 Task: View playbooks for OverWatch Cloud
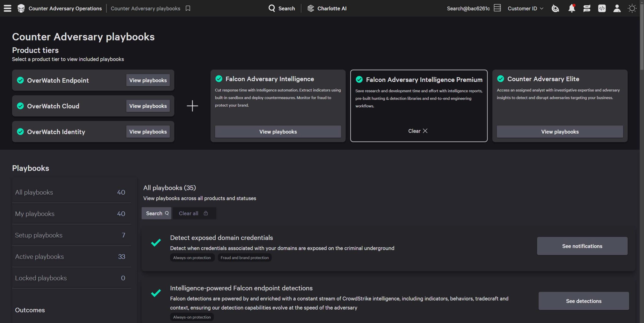click(x=148, y=106)
